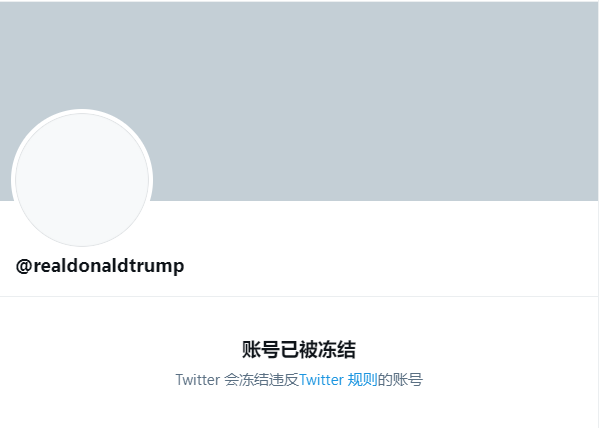Click the white ring bordering the avatar
Screen dimensions: 601x428
82,111
